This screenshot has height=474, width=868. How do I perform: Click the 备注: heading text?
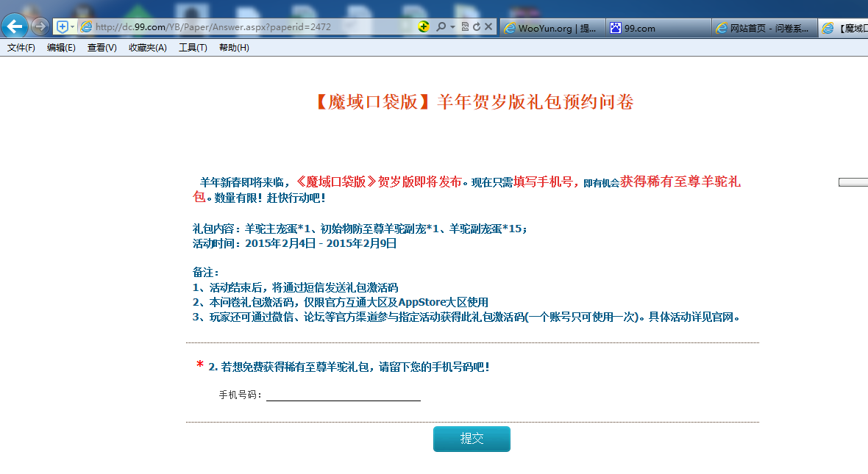(x=206, y=272)
